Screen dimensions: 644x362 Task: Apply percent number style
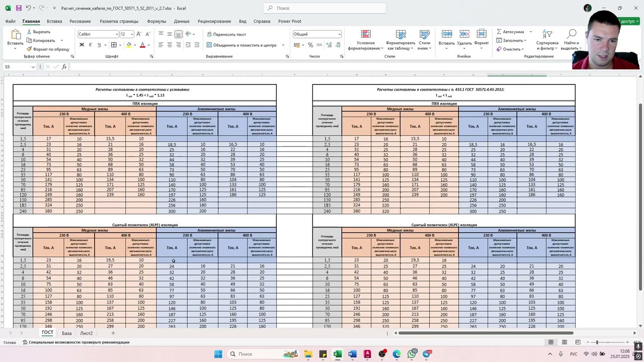(x=310, y=45)
